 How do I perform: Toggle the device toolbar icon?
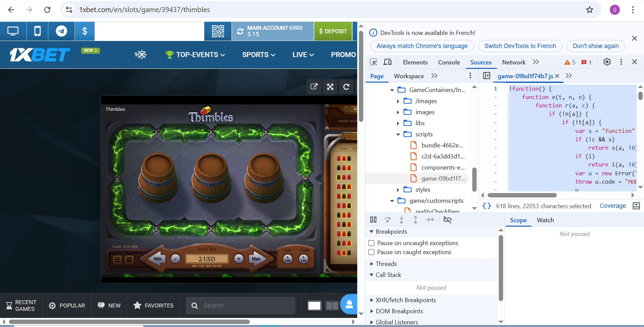point(387,62)
